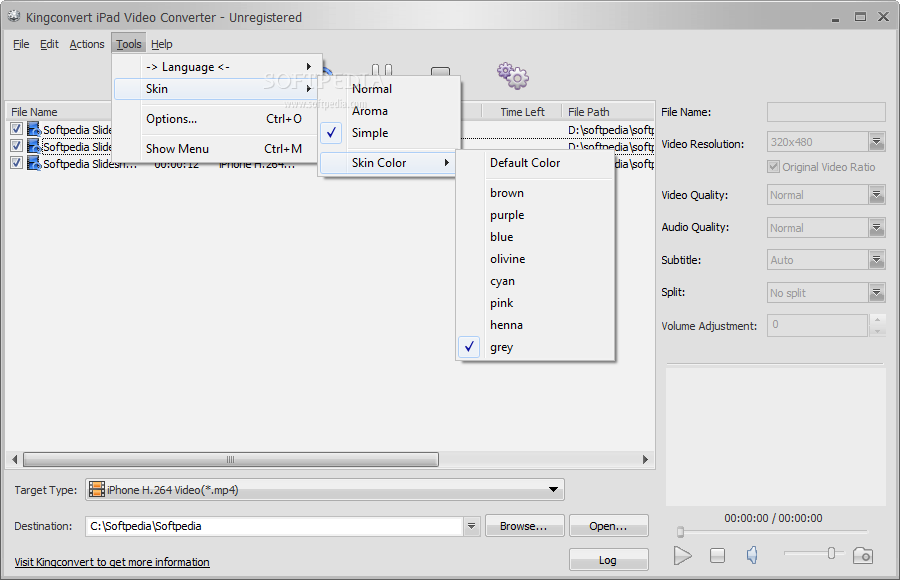Toggle checkbox of first Softpedia Slide file
This screenshot has width=900, height=580.
point(17,129)
